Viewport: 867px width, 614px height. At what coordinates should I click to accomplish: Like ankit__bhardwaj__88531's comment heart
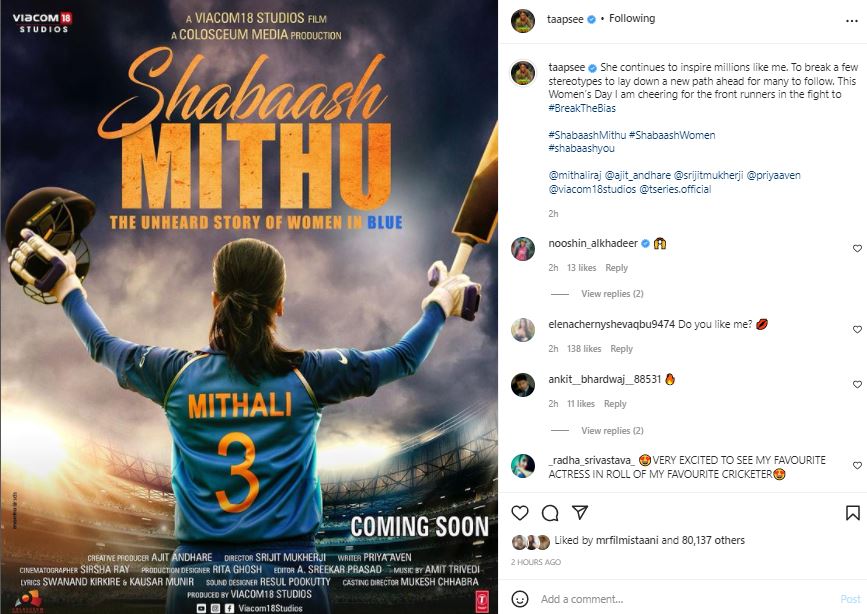tap(857, 384)
